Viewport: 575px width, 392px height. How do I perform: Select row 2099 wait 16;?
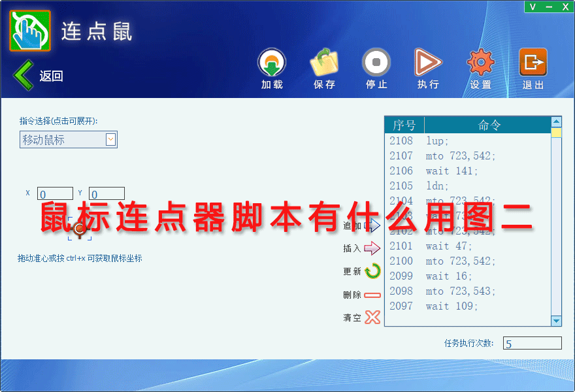[468, 276]
